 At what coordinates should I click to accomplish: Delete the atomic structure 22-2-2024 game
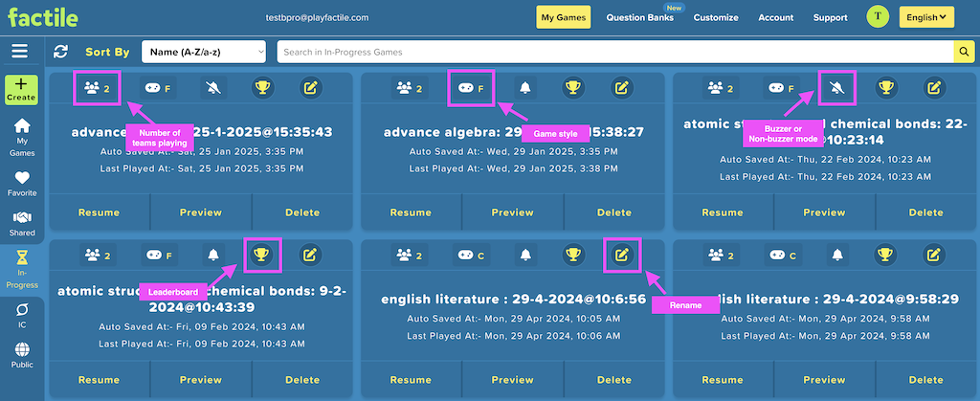pyautogui.click(x=925, y=212)
